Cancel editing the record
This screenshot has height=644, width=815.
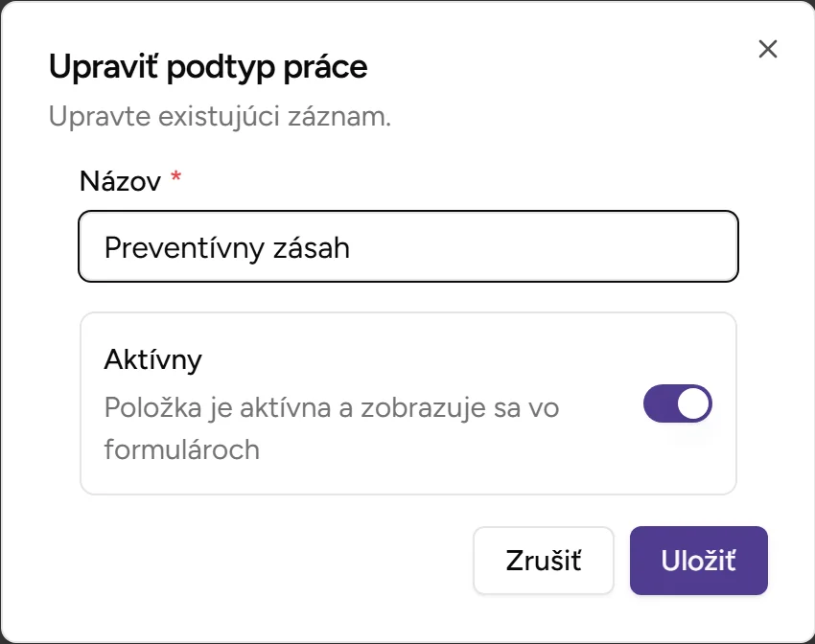coord(543,561)
